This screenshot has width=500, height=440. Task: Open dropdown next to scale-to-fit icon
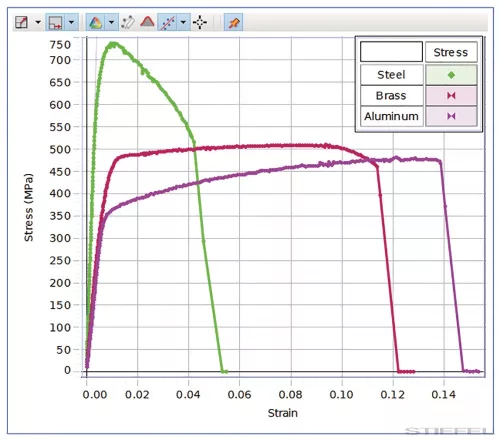point(38,22)
